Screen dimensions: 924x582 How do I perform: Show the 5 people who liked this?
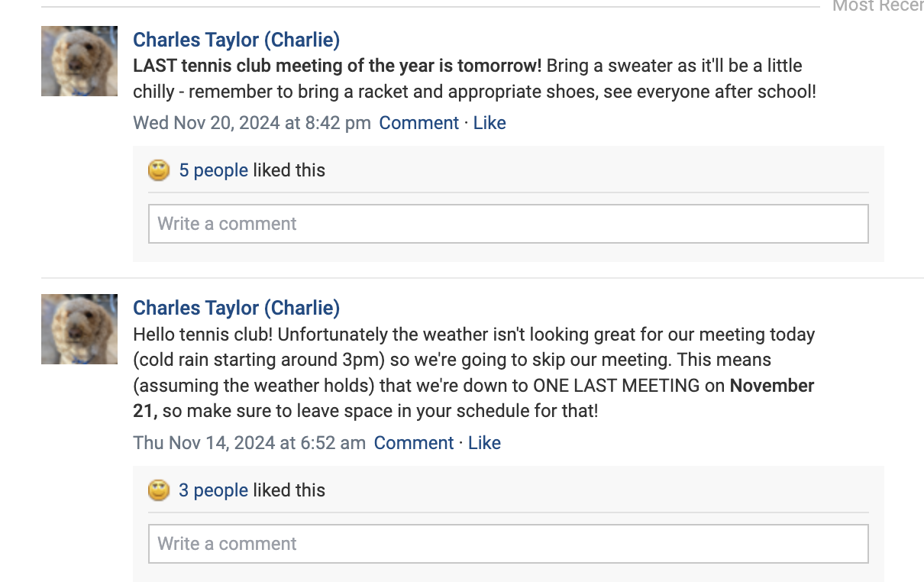[213, 170]
